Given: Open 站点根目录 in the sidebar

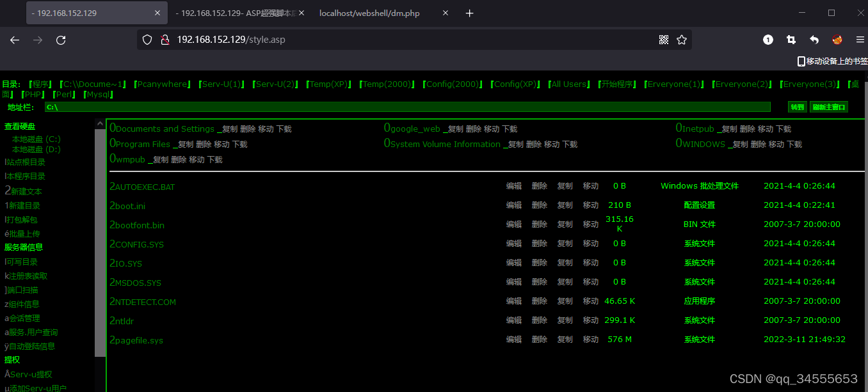Looking at the screenshot, I should coord(26,162).
